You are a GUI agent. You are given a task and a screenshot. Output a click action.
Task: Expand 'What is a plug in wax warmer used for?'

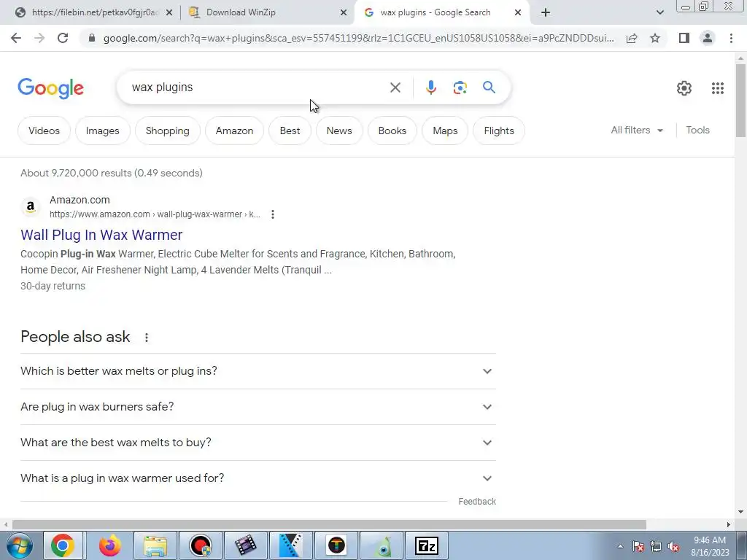coord(258,478)
